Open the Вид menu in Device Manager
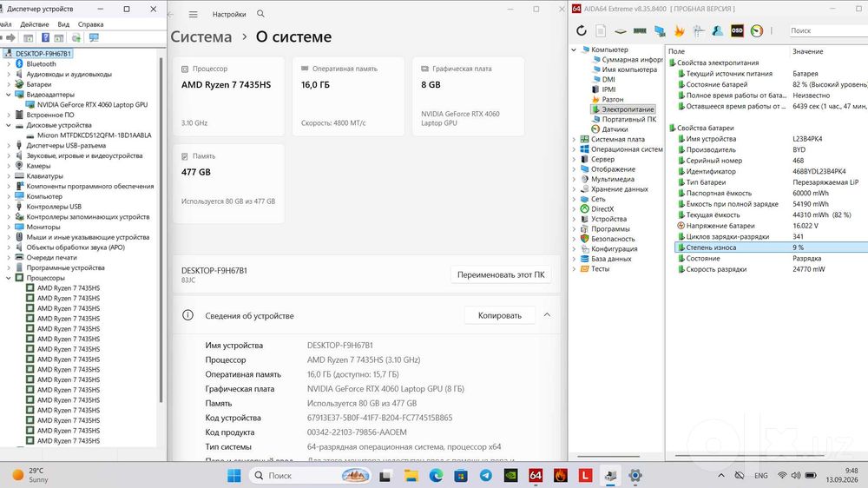 [x=63, y=24]
